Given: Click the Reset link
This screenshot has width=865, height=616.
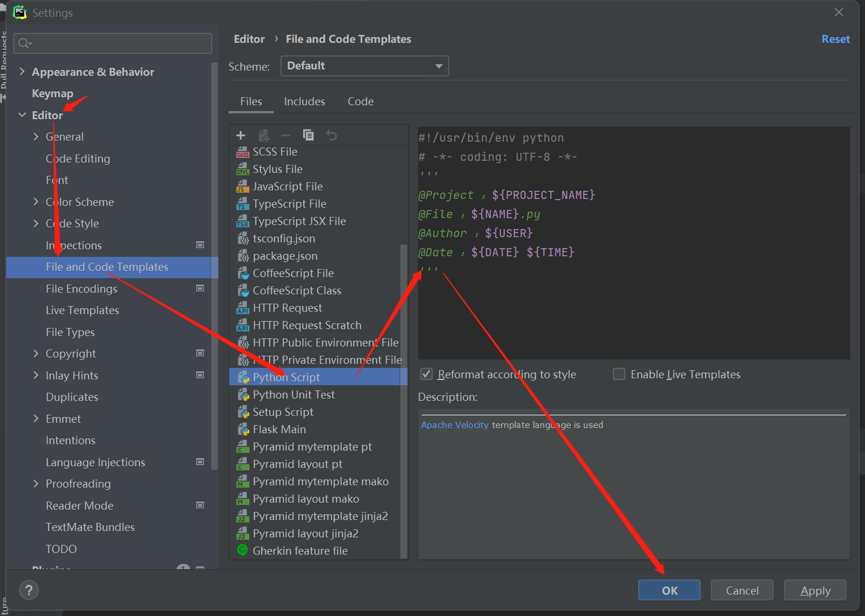Looking at the screenshot, I should (x=835, y=39).
